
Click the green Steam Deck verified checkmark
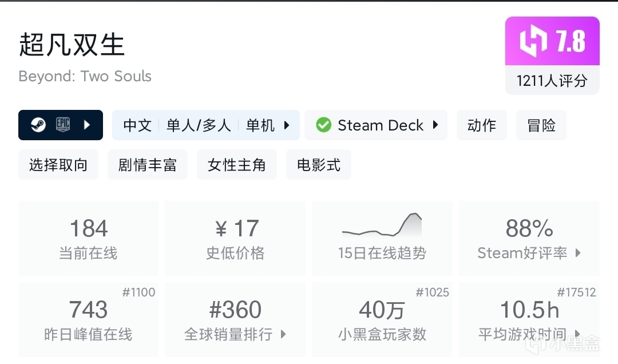point(324,125)
